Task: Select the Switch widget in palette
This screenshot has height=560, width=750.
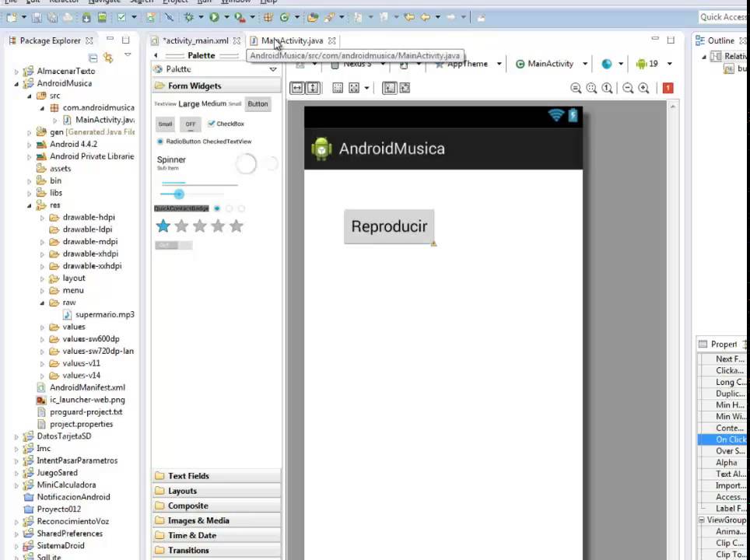Action: [x=173, y=245]
